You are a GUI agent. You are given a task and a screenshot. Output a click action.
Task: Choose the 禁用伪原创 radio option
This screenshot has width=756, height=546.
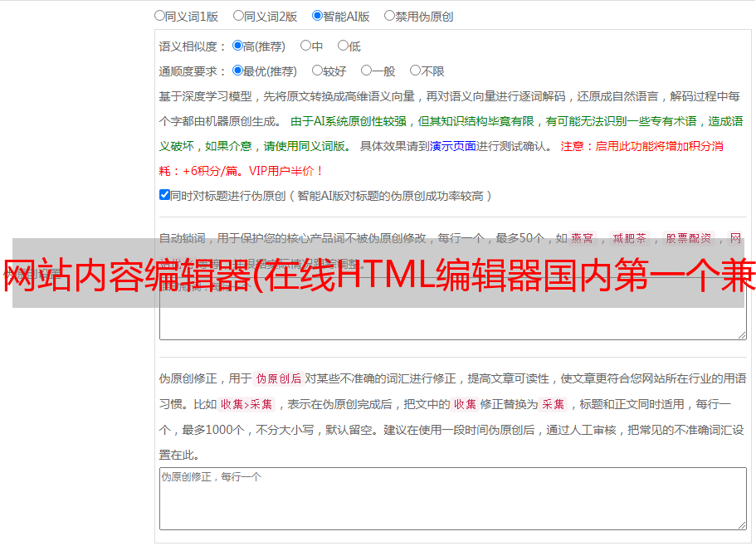(x=389, y=16)
